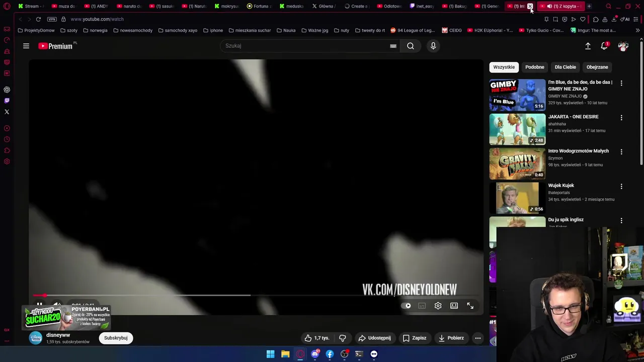Open the create/upload video icon

(588, 46)
